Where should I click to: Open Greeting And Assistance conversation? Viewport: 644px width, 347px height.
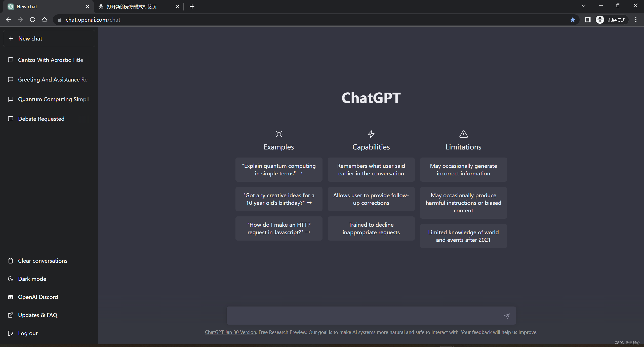tap(49, 80)
